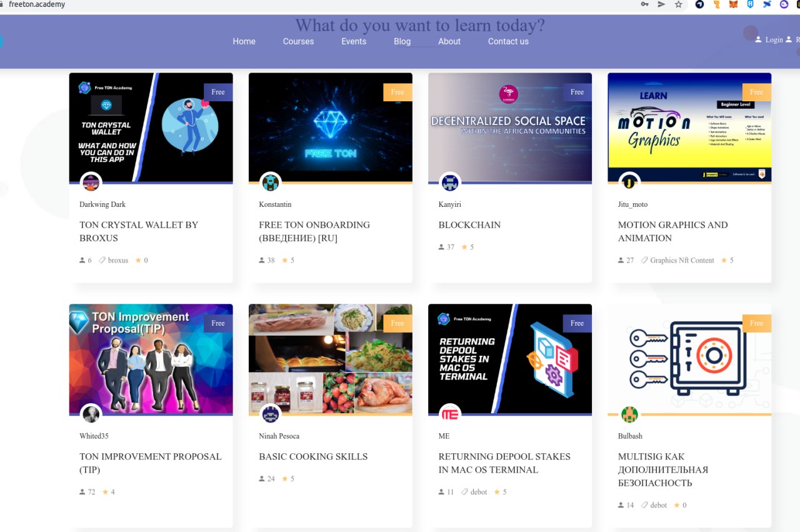
Task: Open TON Crystal Wallet by Broxus course
Action: (139, 231)
